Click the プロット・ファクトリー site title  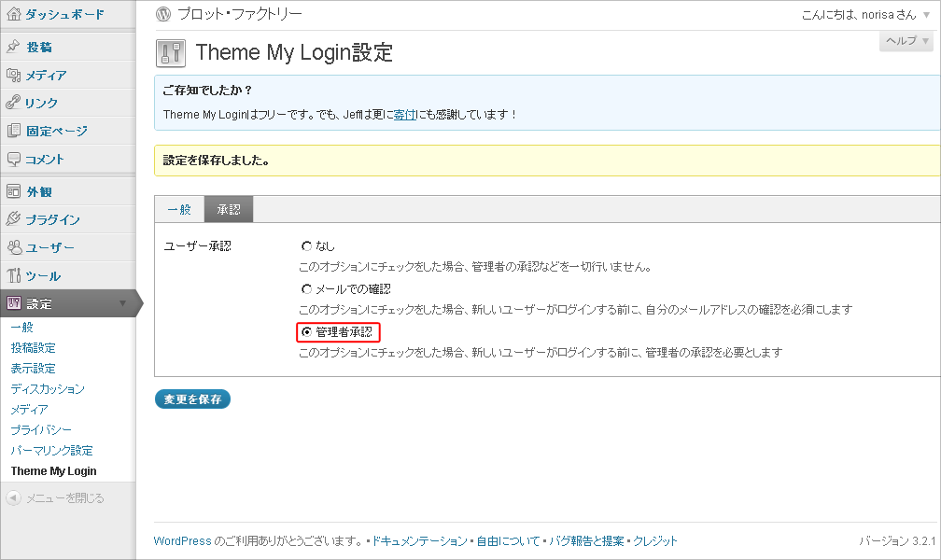tap(239, 14)
